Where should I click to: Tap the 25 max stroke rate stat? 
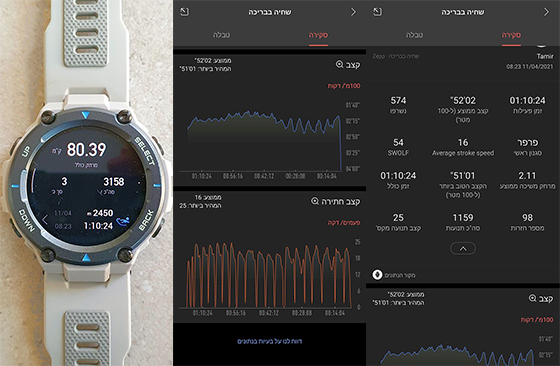click(398, 217)
